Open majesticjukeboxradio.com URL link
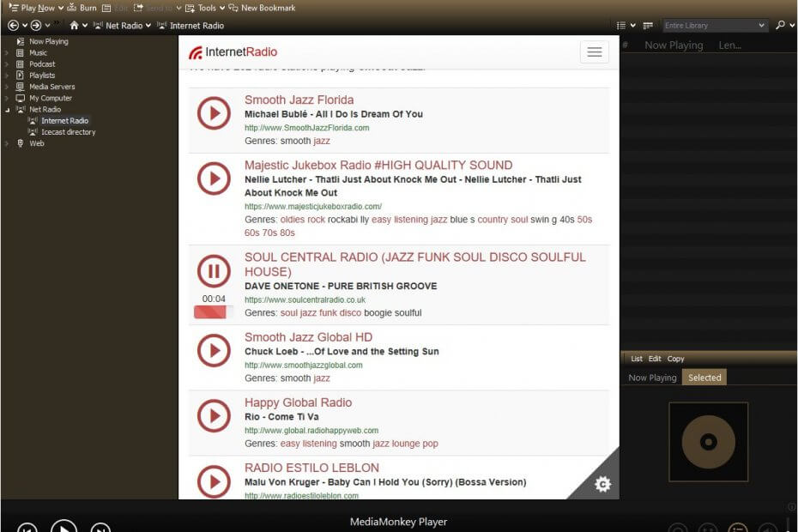Image resolution: width=798 pixels, height=532 pixels. tap(313, 207)
